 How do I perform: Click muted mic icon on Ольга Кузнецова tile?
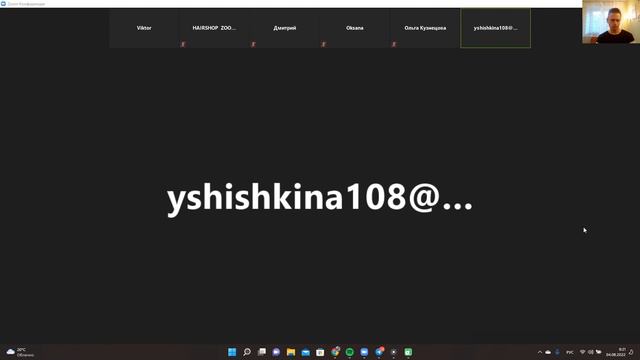[394, 44]
